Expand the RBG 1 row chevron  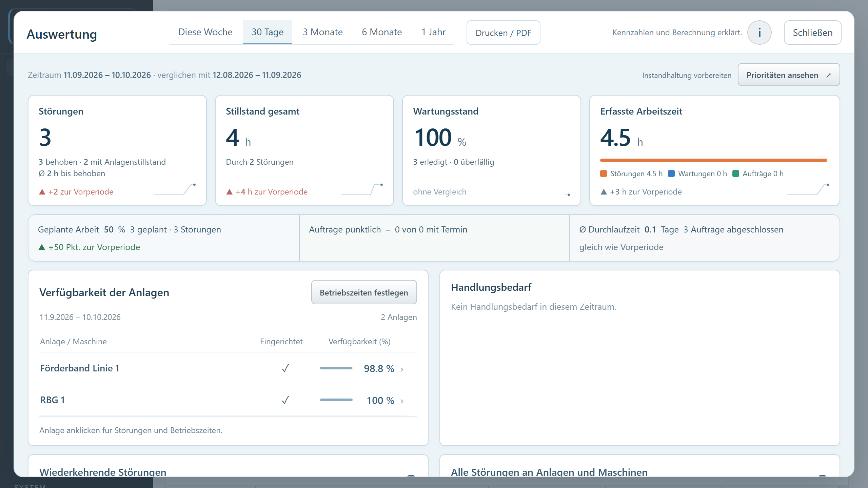click(x=402, y=401)
